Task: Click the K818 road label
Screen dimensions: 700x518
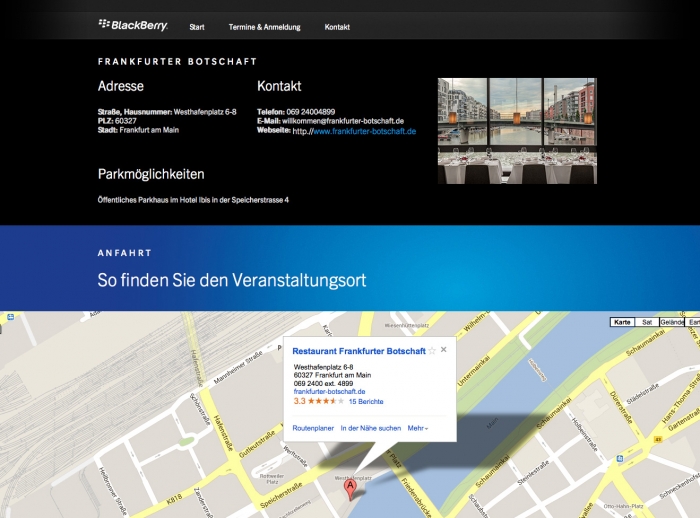Action: [174, 499]
